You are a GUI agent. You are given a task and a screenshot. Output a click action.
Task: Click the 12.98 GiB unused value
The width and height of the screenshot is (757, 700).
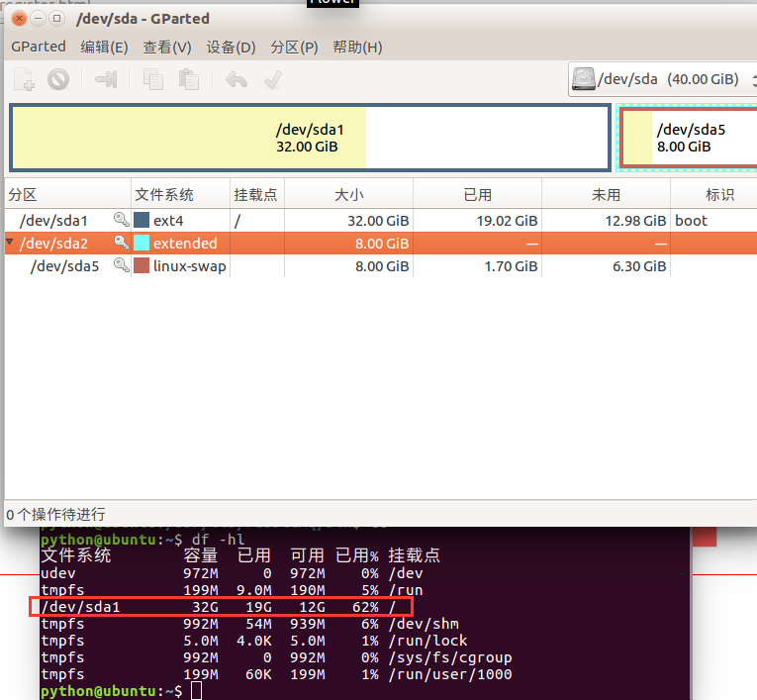pyautogui.click(x=635, y=221)
